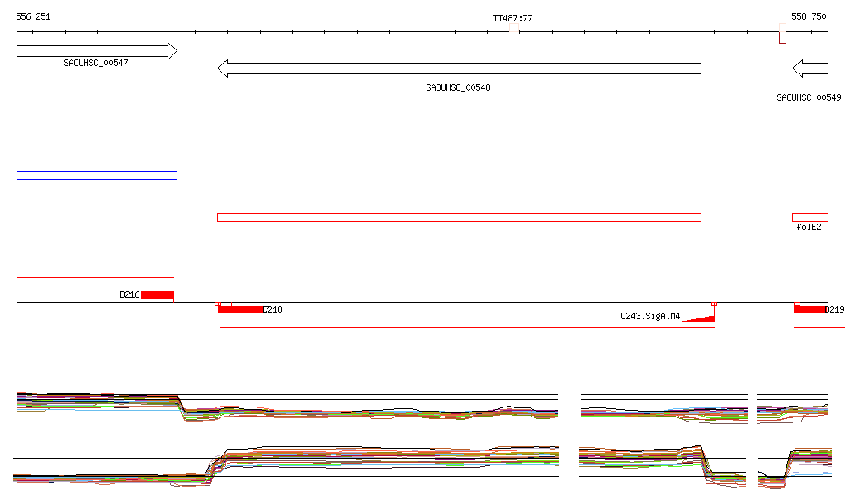Click the SAOUHSC_00549 text label
Viewport: 845px width, 504px height.
point(809,97)
